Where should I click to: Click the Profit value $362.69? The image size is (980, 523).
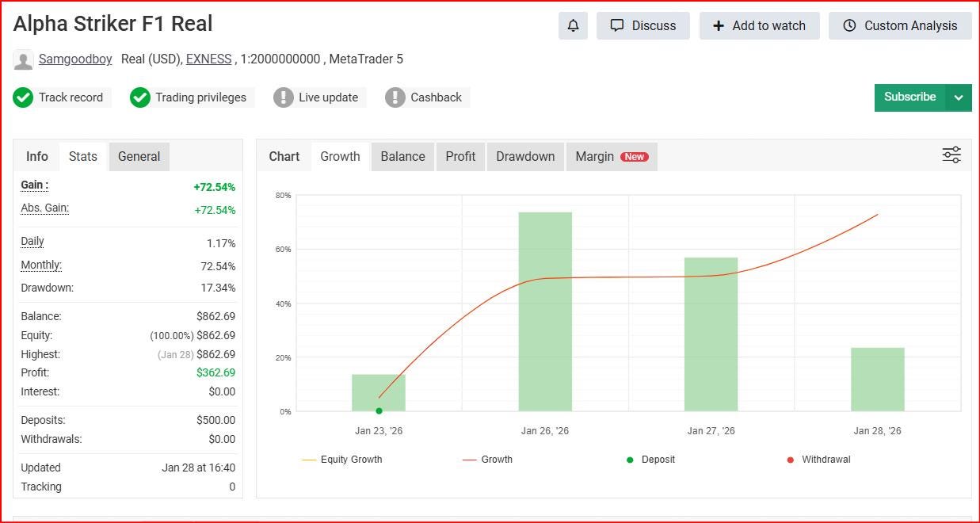(215, 372)
